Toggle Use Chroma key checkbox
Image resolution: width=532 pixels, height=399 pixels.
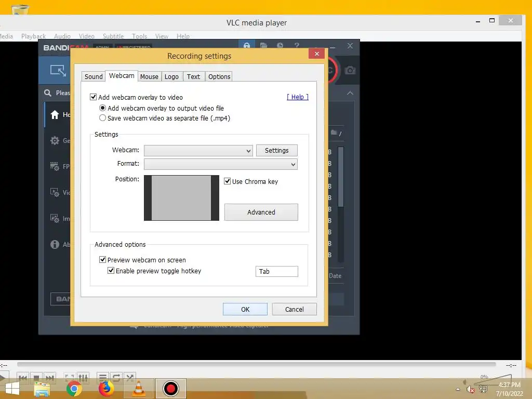coord(228,181)
